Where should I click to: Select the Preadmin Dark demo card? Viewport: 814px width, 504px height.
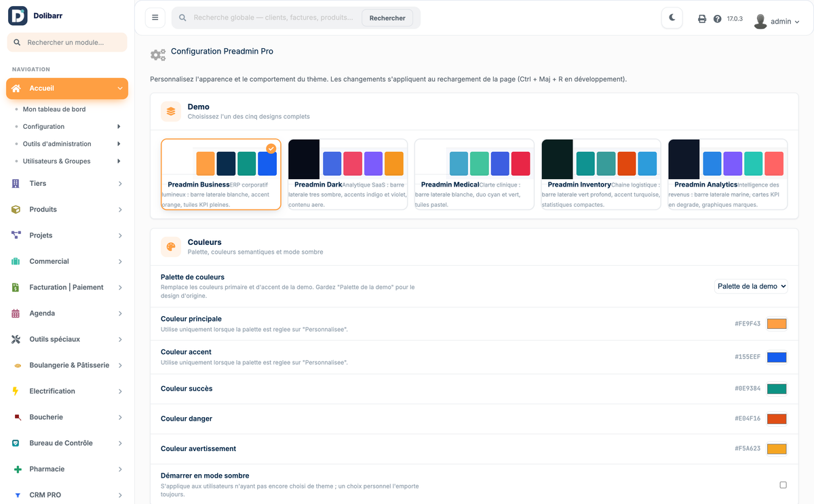[x=348, y=174]
